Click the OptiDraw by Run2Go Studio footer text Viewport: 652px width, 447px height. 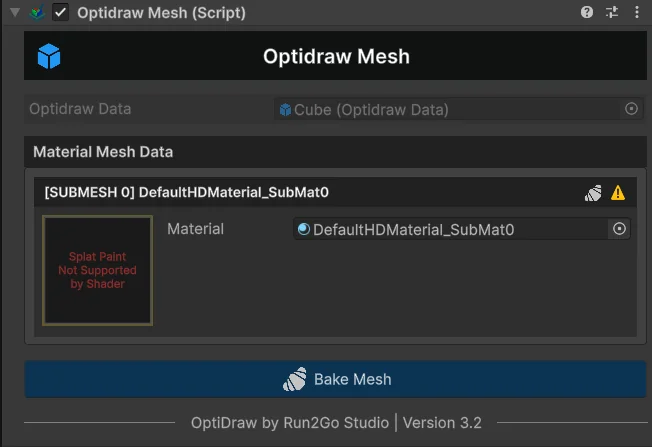pyautogui.click(x=290, y=423)
